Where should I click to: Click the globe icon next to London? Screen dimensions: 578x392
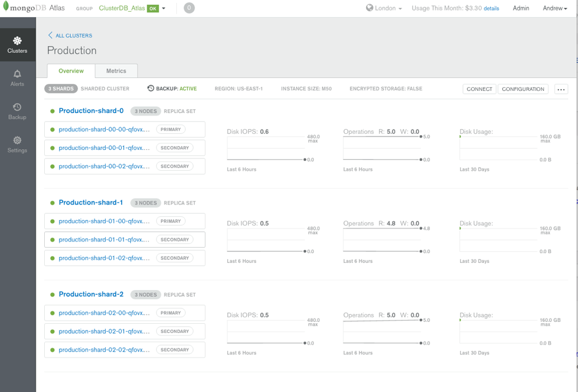(x=369, y=8)
